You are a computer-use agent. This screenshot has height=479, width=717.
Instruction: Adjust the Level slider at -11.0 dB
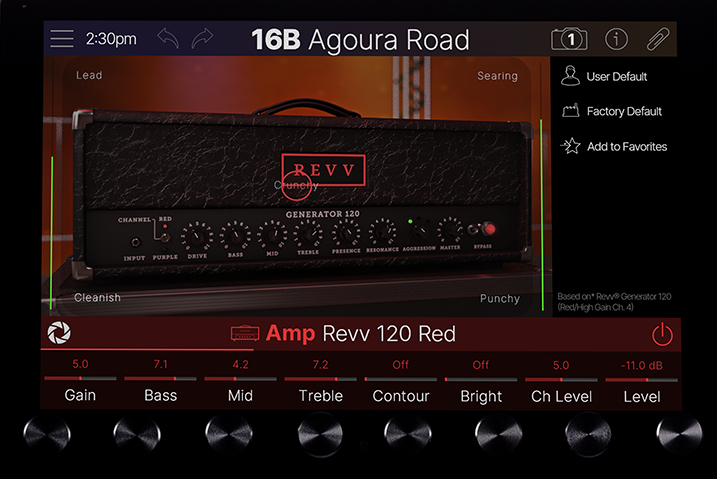pos(642,379)
